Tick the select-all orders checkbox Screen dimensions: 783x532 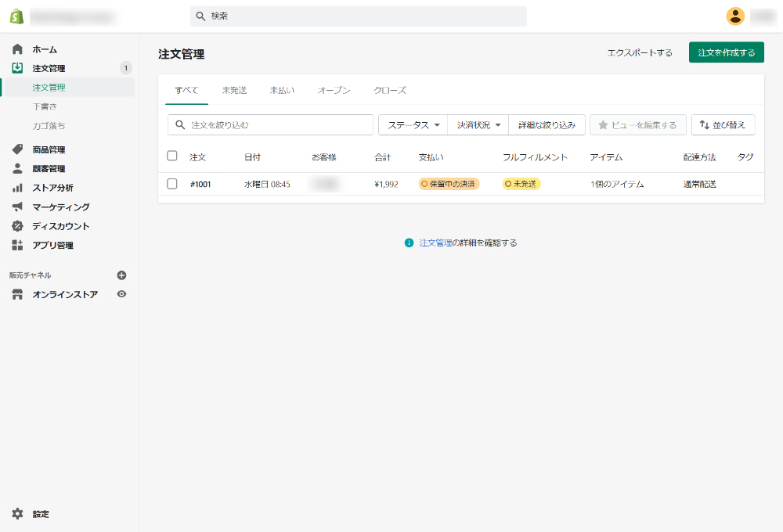[171, 156]
